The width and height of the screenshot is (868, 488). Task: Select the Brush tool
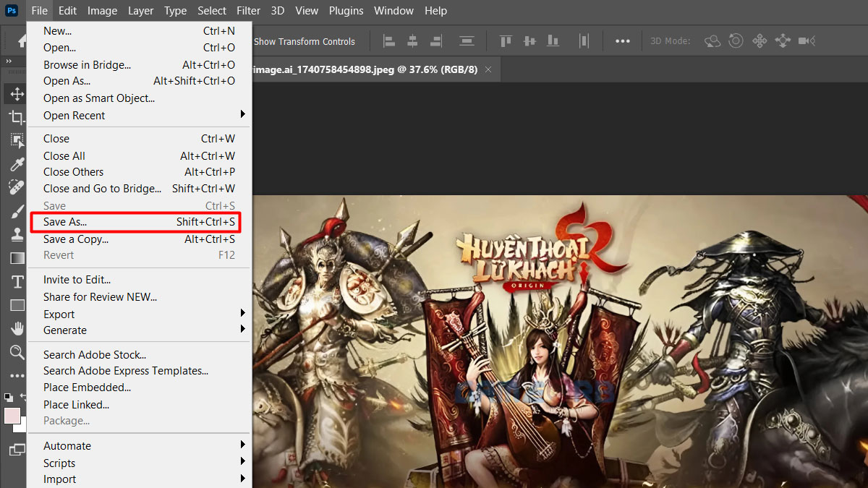17,211
